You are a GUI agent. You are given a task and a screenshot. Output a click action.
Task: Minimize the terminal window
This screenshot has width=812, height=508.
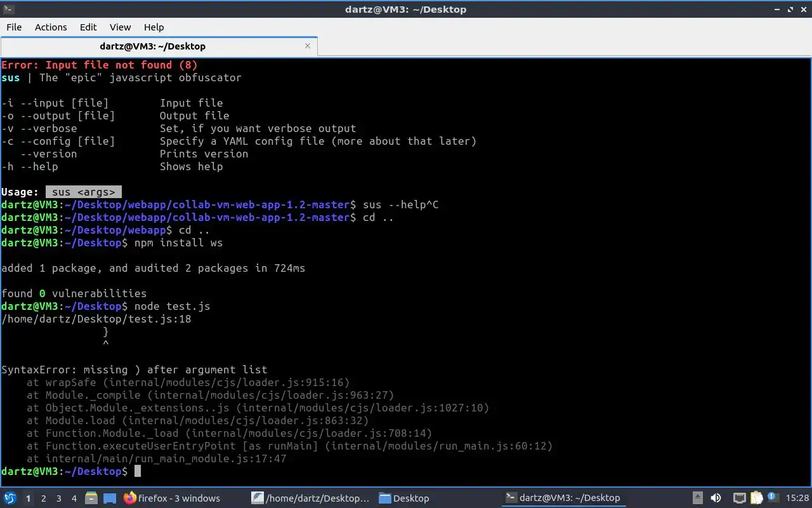tap(777, 10)
